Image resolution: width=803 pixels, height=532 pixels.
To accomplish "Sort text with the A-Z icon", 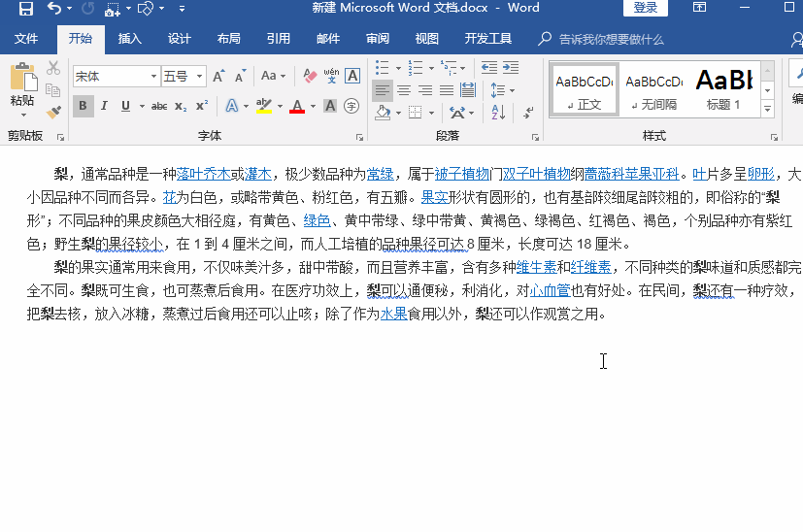I will click(x=498, y=113).
